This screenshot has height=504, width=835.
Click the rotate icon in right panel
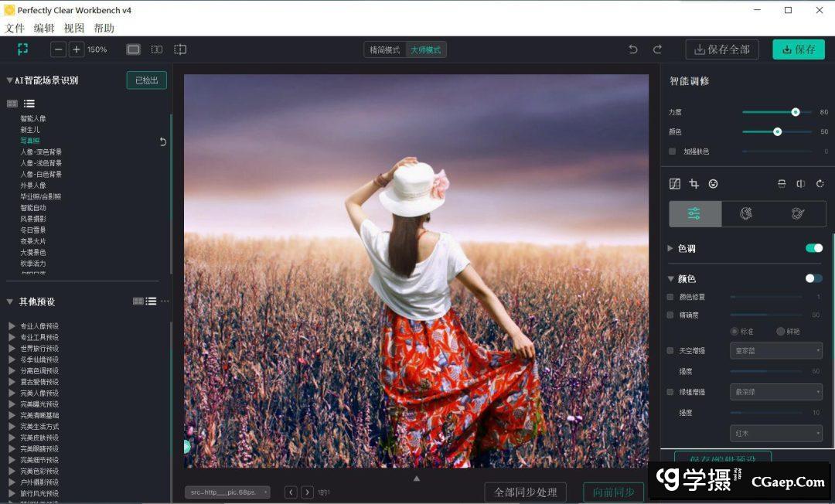[820, 184]
